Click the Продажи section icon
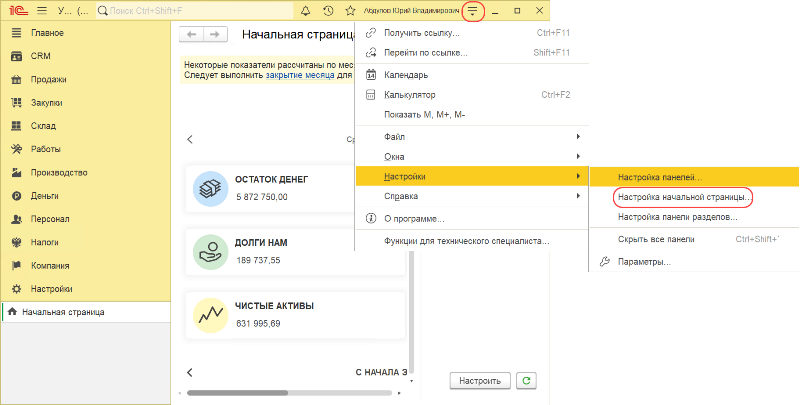 pyautogui.click(x=16, y=80)
